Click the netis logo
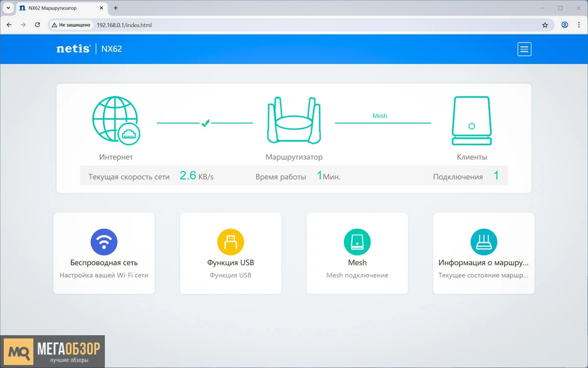The image size is (588, 368). (73, 48)
